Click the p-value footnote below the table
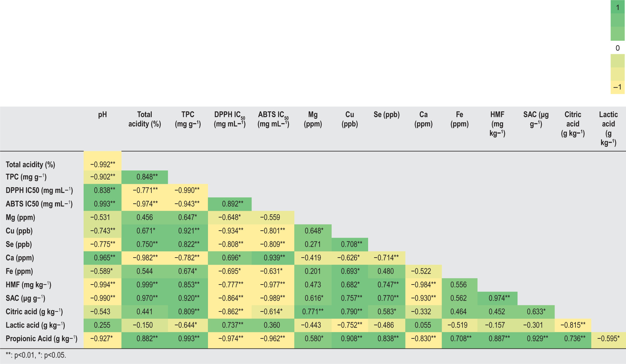 (36, 355)
